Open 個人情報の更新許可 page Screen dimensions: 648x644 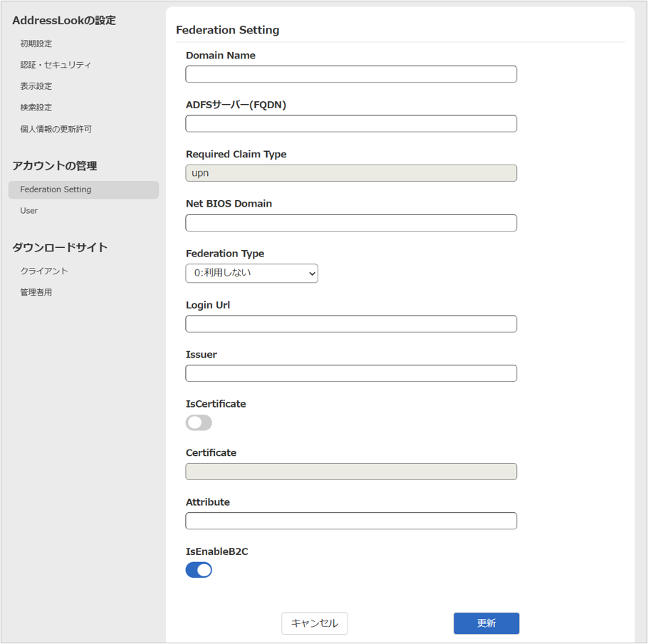(x=56, y=129)
